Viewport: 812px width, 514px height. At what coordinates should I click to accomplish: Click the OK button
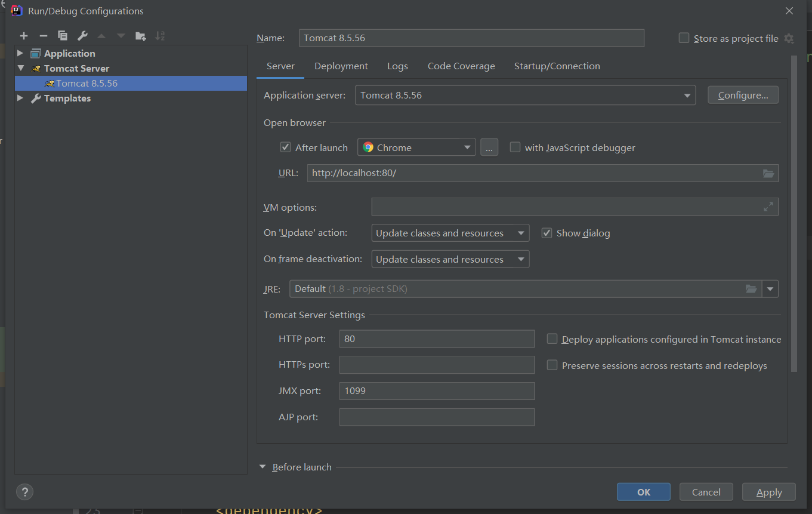pyautogui.click(x=644, y=492)
